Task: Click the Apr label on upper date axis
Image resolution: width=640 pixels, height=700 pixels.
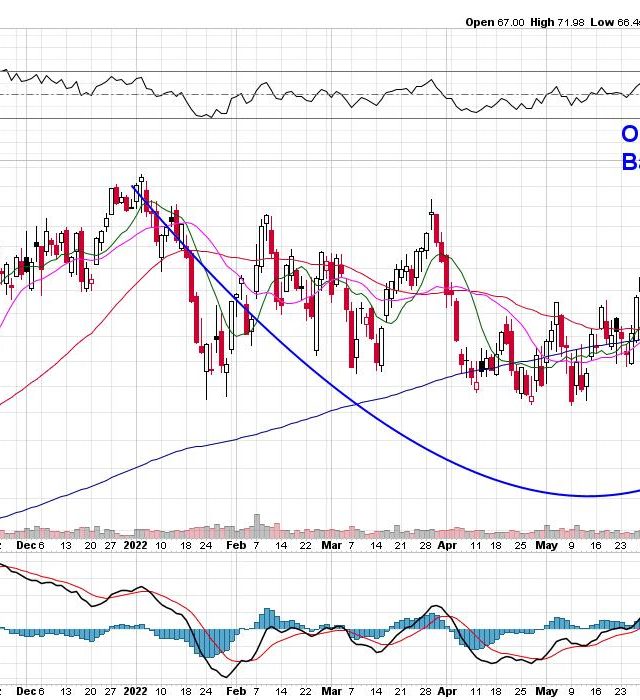Action: pyautogui.click(x=448, y=546)
